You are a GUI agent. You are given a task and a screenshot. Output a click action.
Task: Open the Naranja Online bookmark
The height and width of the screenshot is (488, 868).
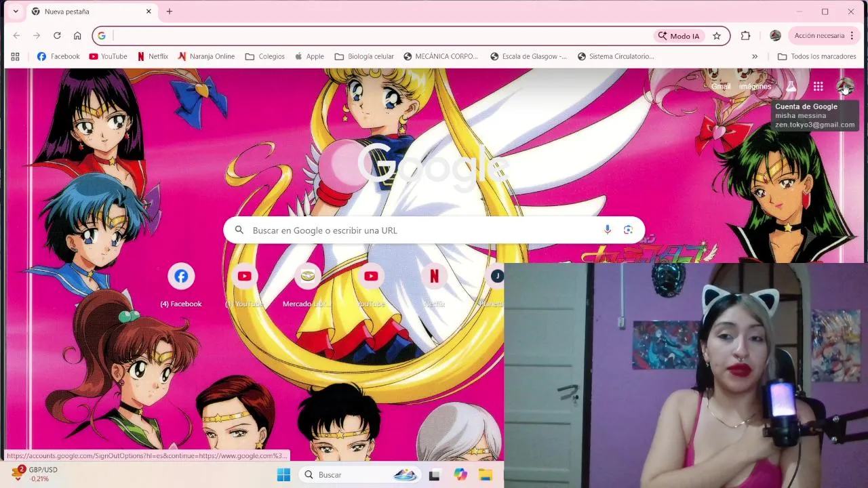point(206,56)
